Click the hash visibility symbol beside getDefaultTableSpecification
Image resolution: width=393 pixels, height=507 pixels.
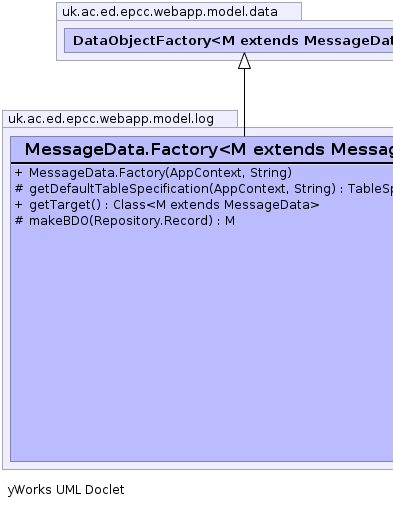click(19, 188)
